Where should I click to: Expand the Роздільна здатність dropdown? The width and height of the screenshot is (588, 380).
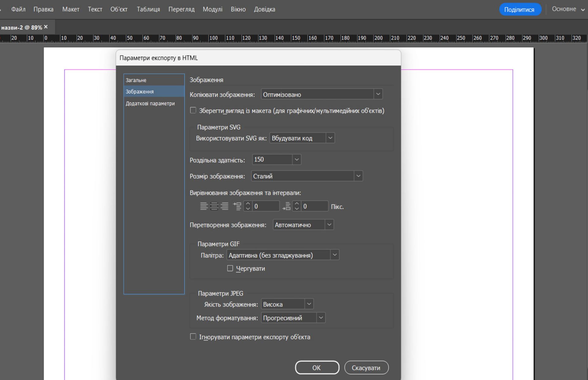[x=296, y=160]
